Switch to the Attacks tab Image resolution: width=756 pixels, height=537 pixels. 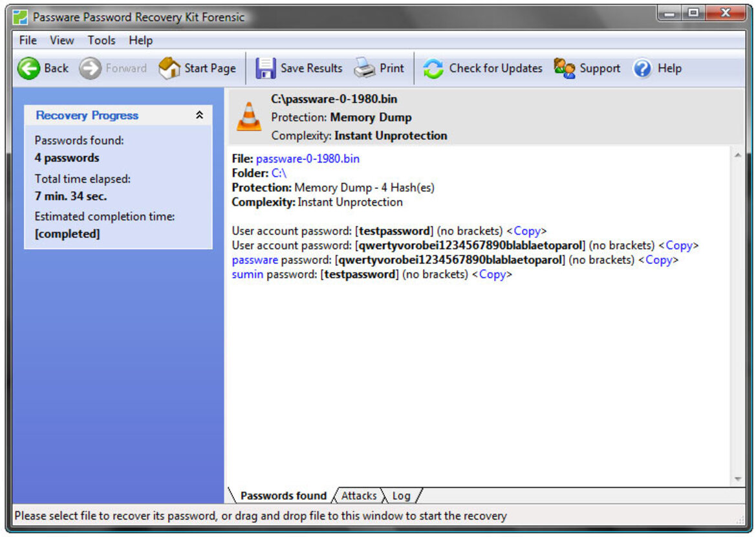coord(359,496)
